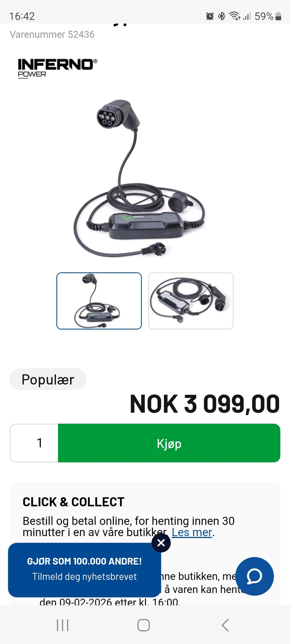The image size is (290, 644).
Task: Tap Tilmeld deg nyhetsbrevet banner
Action: tap(85, 570)
